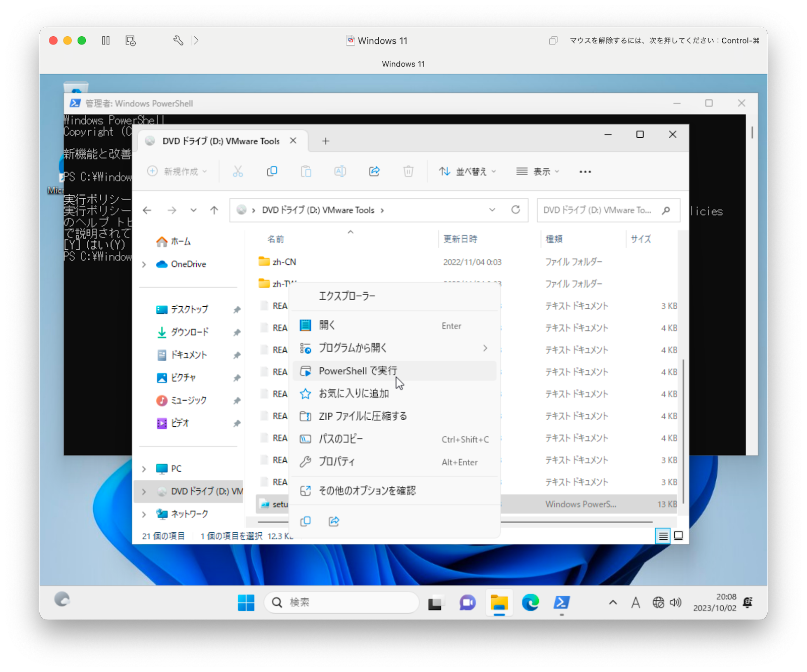807x672 pixels.
Task: Click the VM snapshot icon in title bar
Action: click(131, 40)
